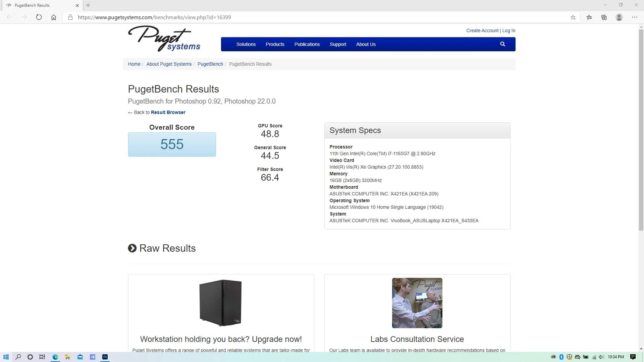Open File Explorer from the taskbar
Screen dimensions: 644x362
point(67,357)
